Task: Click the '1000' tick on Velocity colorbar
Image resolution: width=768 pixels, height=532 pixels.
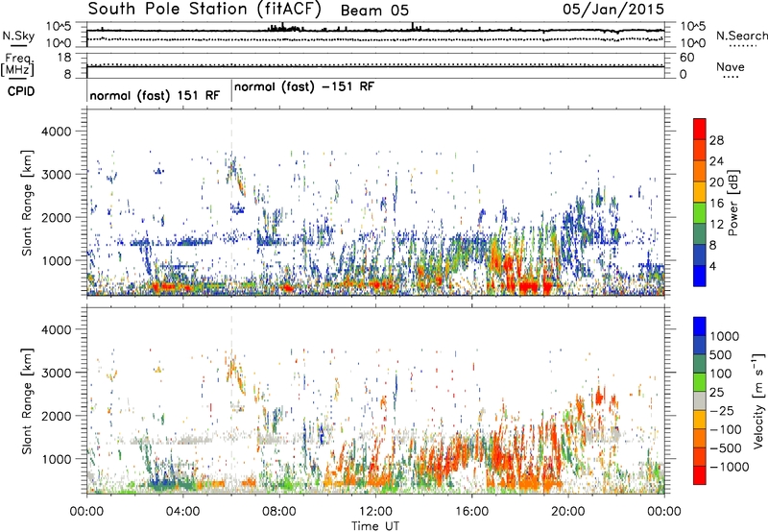Action: (725, 336)
